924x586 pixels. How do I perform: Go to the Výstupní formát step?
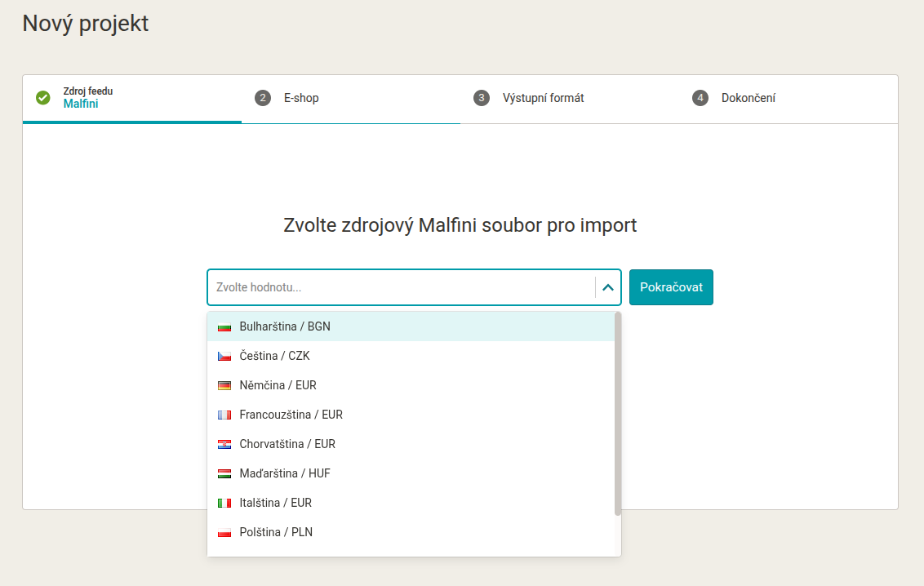pyautogui.click(x=569, y=98)
